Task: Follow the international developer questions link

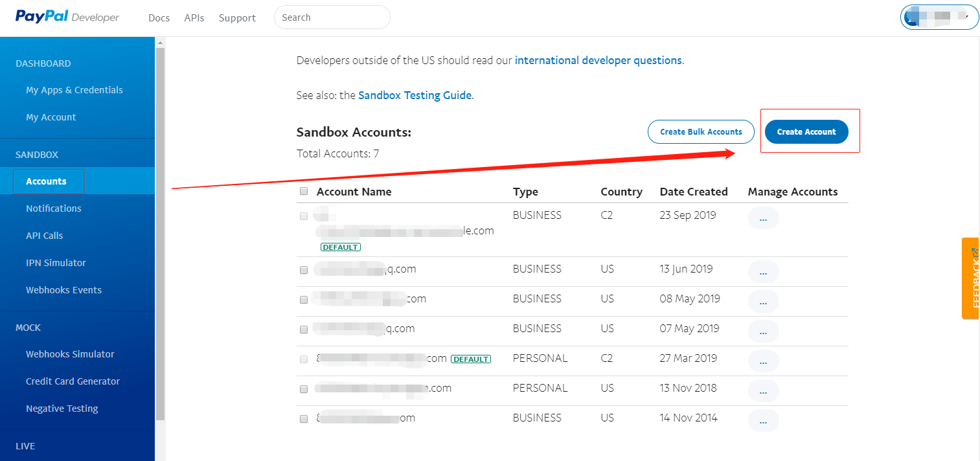Action: coord(598,60)
